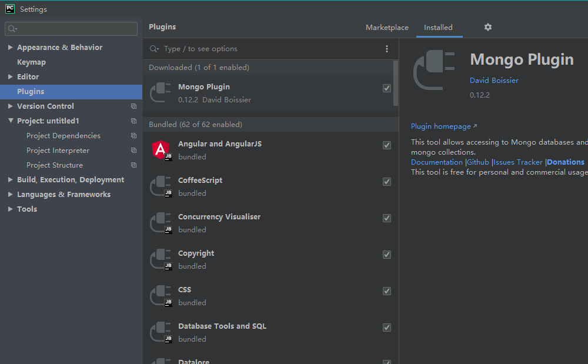
Task: Expand the Tools section arrow
Action: [x=11, y=209]
